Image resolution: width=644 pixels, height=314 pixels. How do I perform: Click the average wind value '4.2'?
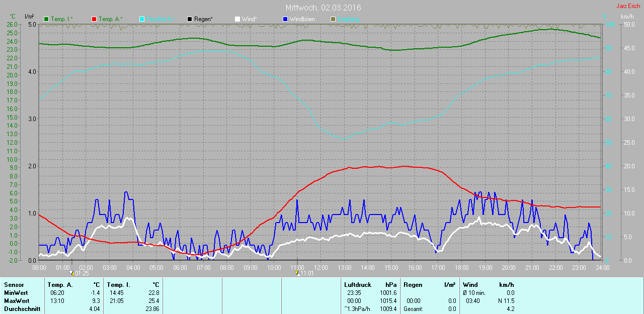pos(510,309)
